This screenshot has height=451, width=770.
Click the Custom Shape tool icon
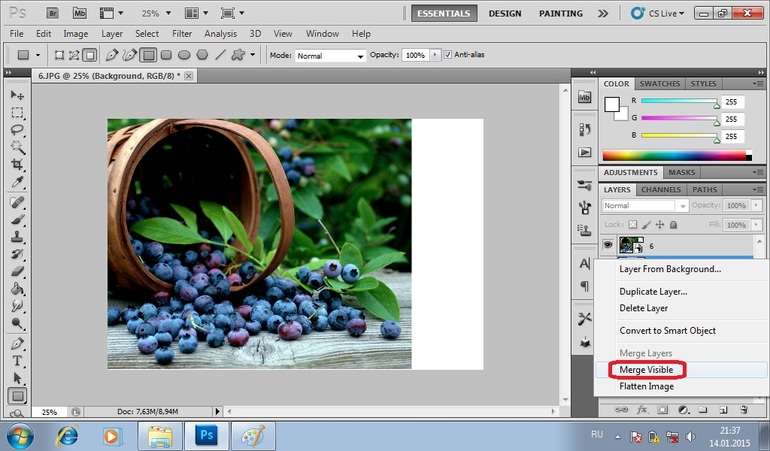pos(238,55)
